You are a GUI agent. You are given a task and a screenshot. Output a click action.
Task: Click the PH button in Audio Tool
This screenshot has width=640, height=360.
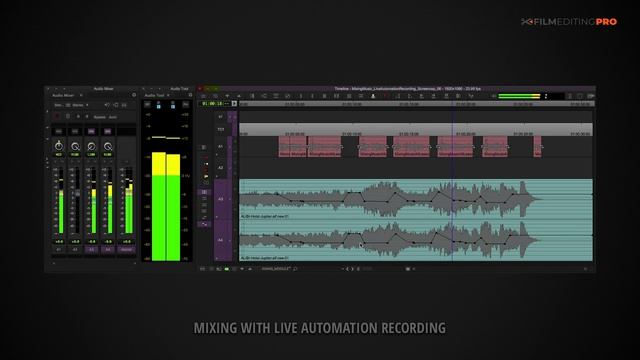coord(186,104)
